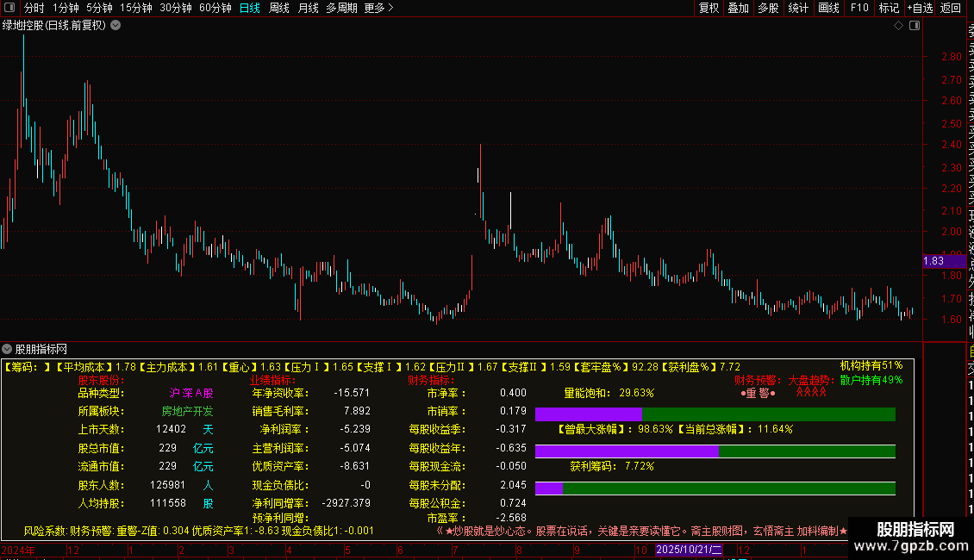Image resolution: width=974 pixels, height=560 pixels.
Task: Switch to 周线 weekly chart
Action: [279, 8]
